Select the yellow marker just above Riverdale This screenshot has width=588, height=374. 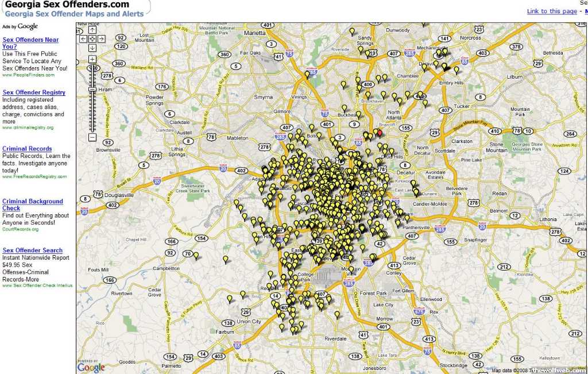click(x=337, y=315)
